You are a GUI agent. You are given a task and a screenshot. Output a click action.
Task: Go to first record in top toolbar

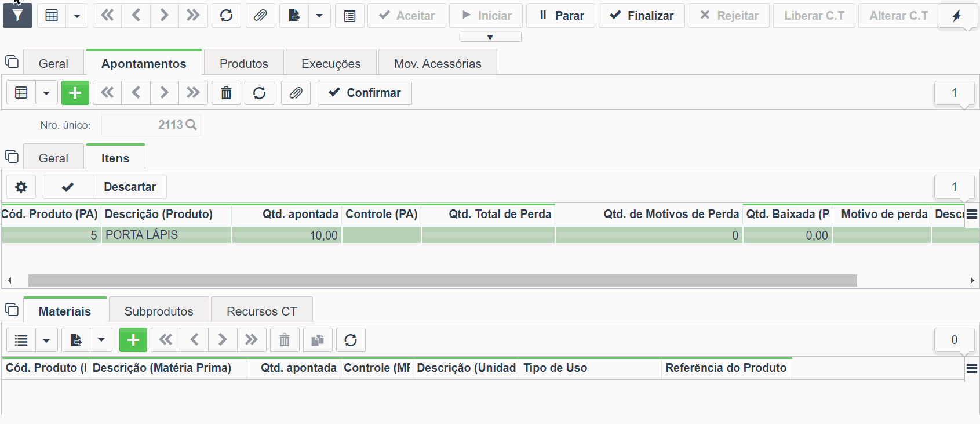pyautogui.click(x=107, y=16)
